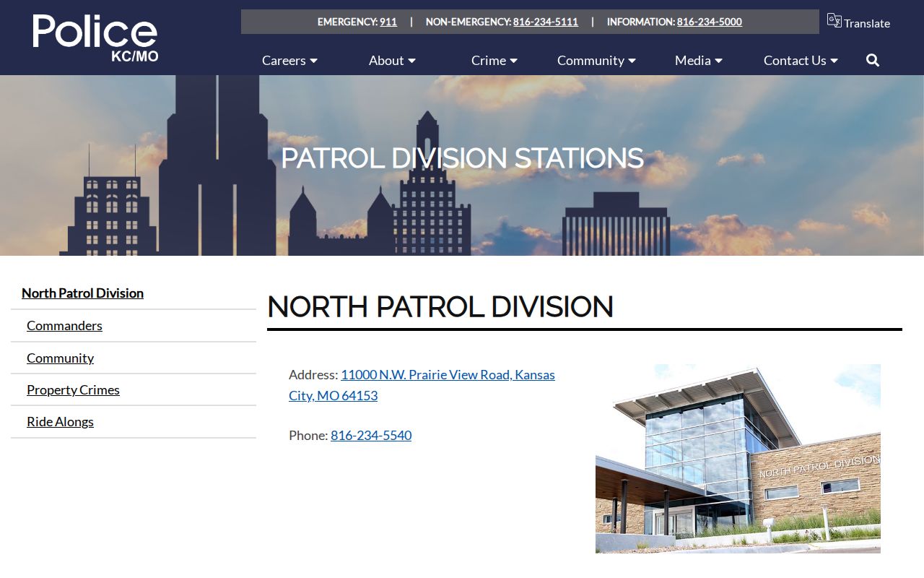This screenshot has width=924, height=578.
Task: Call emergency number 911 link
Action: [x=388, y=22]
